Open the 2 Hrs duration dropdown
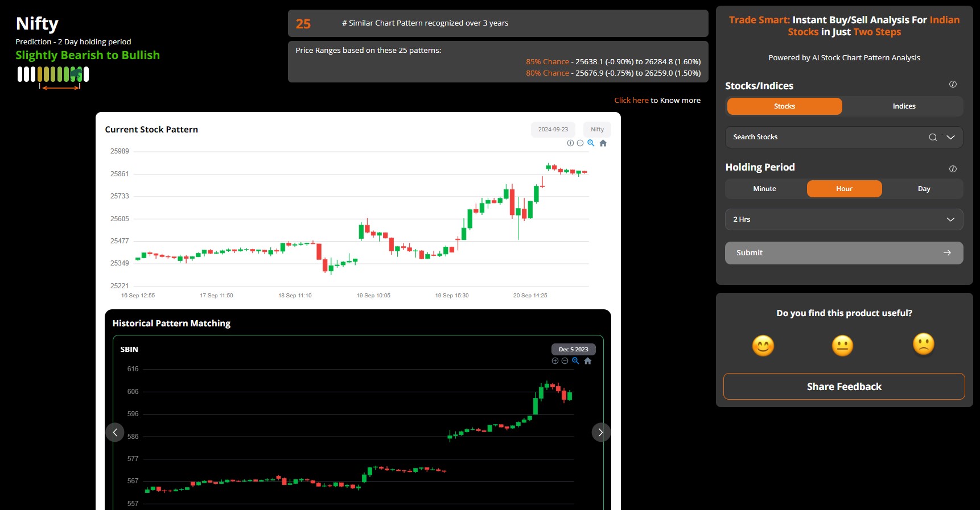The height and width of the screenshot is (510, 980). coord(844,219)
